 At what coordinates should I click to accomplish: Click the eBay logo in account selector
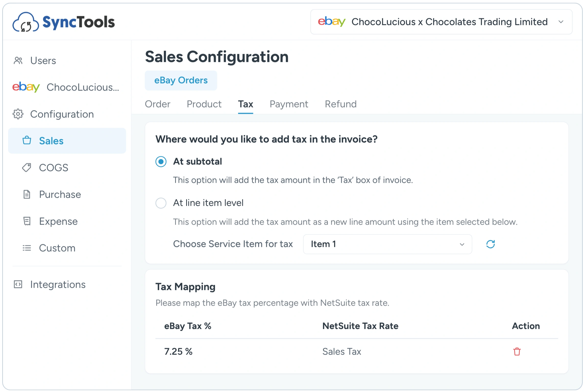point(331,22)
